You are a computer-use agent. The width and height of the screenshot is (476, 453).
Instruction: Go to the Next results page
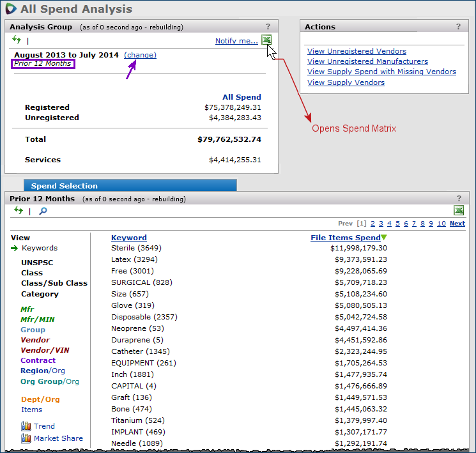pos(457,224)
